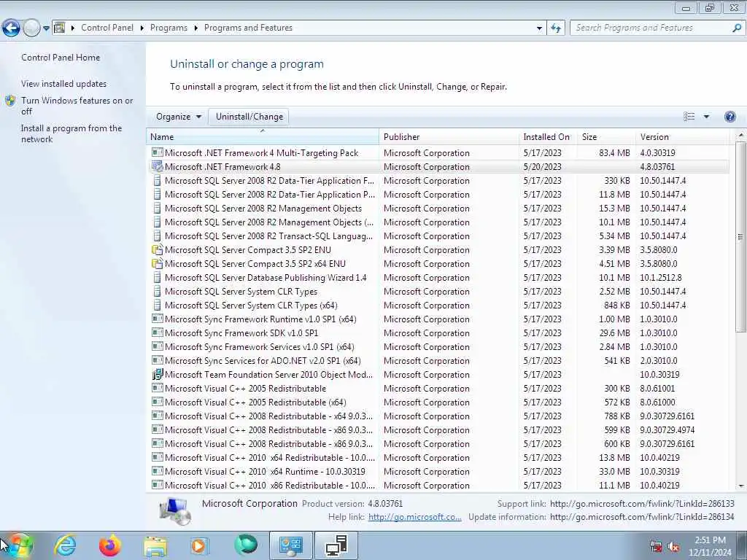747x560 pixels.
Task: Click the scrollbar up arrow
Action: 741,136
